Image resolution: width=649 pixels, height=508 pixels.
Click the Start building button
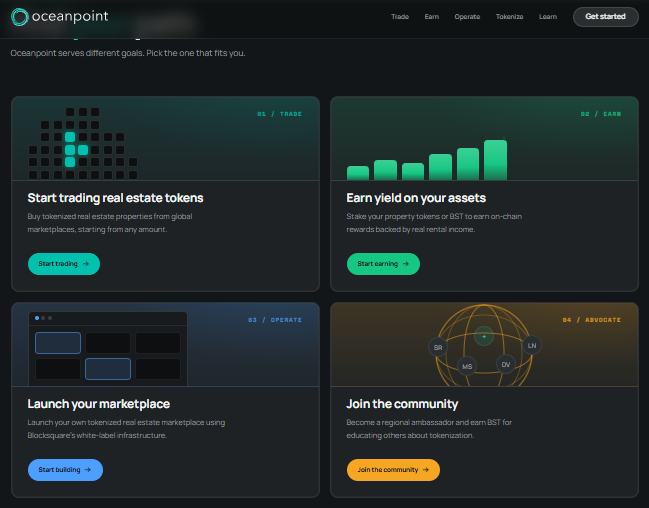point(65,470)
